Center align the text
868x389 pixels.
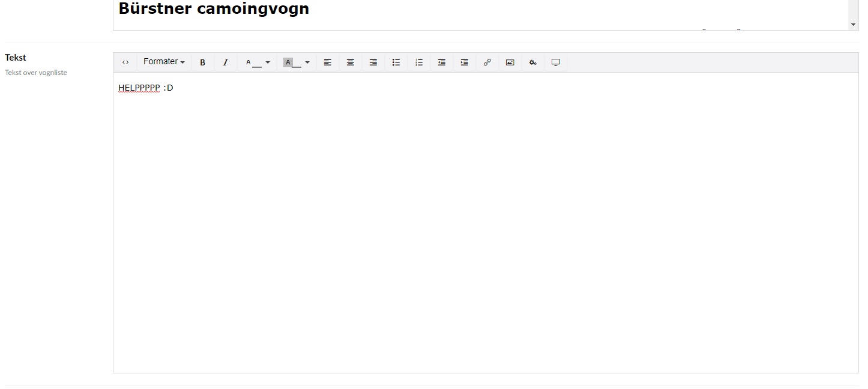351,62
